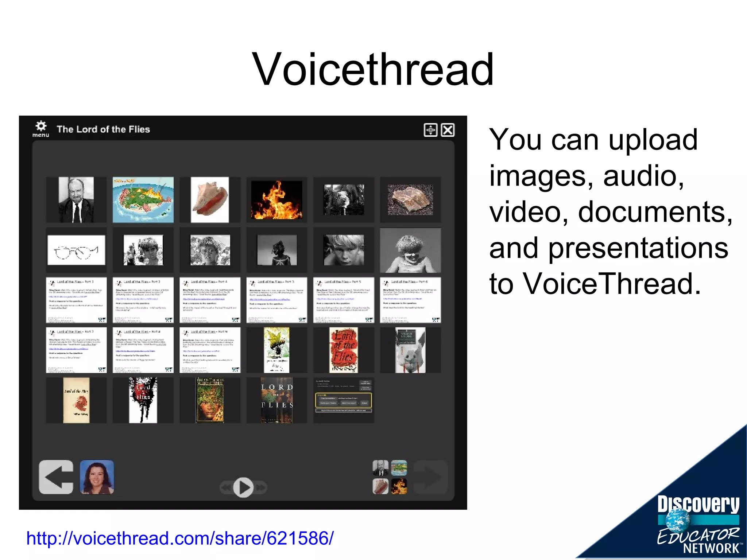747x560 pixels.
Task: Click the play button
Action: point(243,487)
